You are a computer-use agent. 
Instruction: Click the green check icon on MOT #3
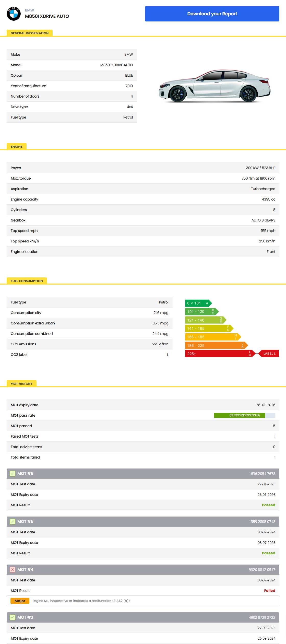[x=13, y=617]
